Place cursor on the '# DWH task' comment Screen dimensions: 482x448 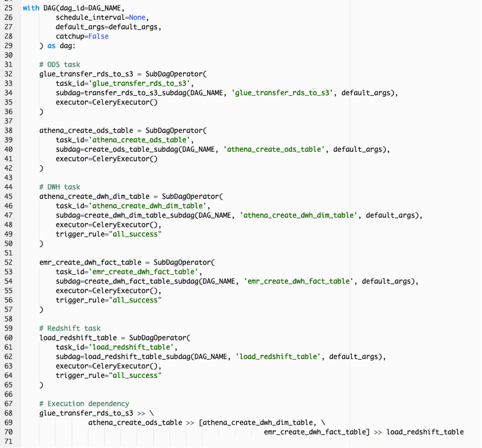59,187
